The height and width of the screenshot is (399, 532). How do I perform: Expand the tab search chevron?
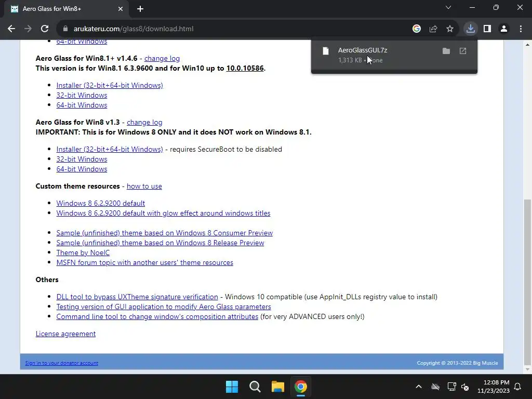(x=448, y=7)
